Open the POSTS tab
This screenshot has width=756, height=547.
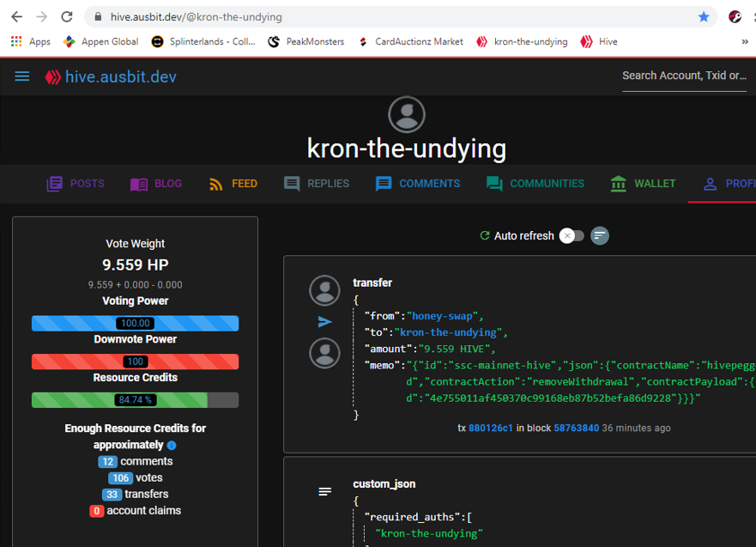76,184
